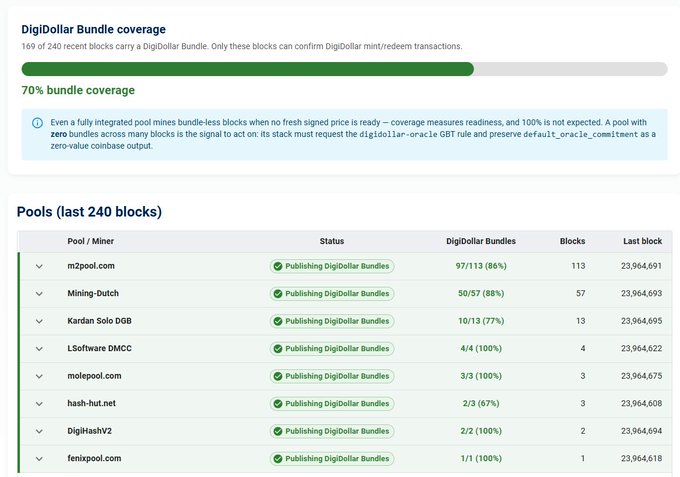Expand the DigiHashV2 row chevron
The height and width of the screenshot is (477, 680).
click(39, 431)
